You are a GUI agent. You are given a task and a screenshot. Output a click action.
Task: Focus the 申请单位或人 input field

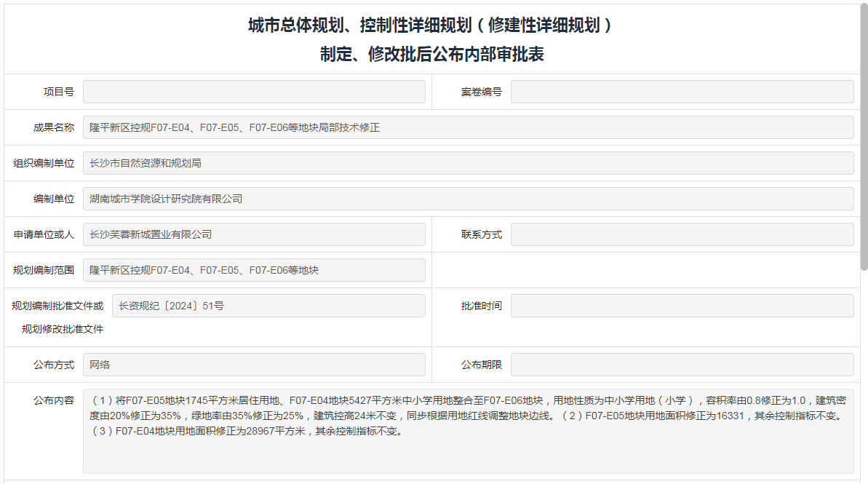[x=254, y=234]
